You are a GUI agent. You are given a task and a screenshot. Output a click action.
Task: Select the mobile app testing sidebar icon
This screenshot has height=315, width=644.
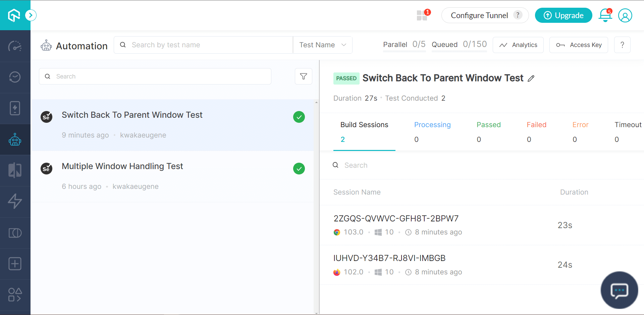pos(15,108)
